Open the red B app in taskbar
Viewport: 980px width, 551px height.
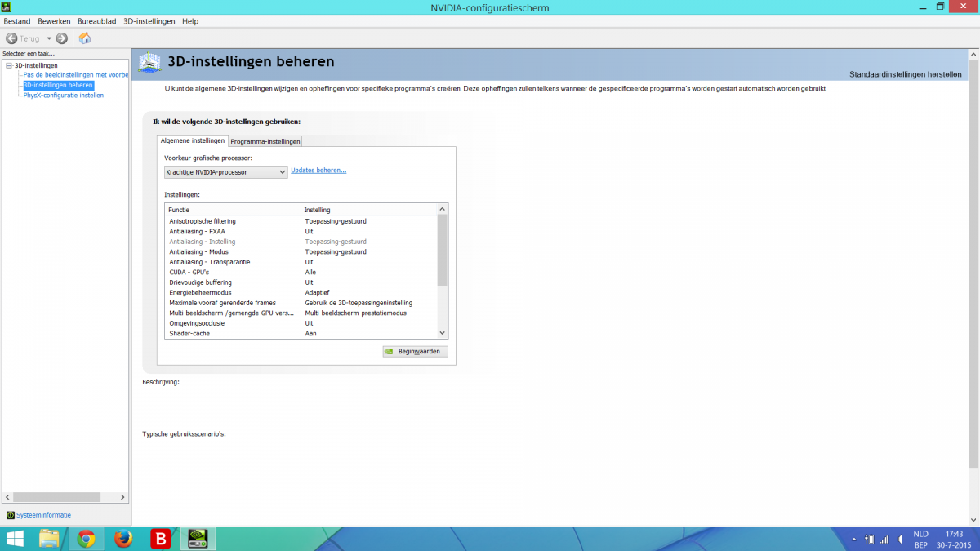pos(160,539)
